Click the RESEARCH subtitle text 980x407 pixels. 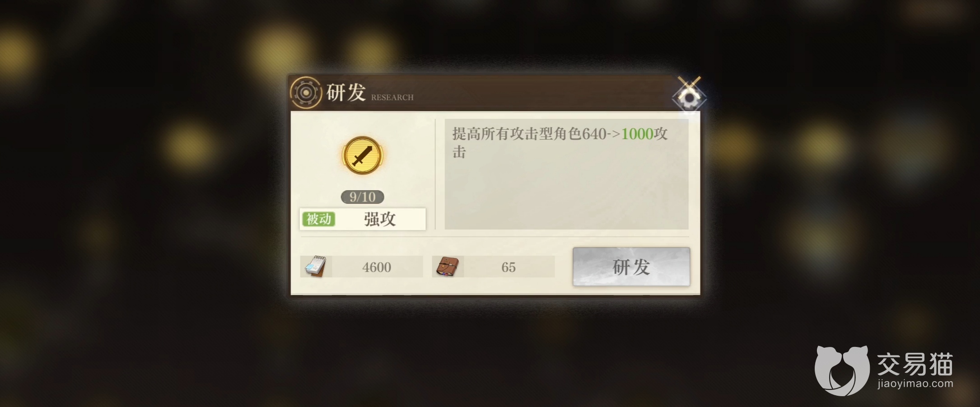(392, 97)
